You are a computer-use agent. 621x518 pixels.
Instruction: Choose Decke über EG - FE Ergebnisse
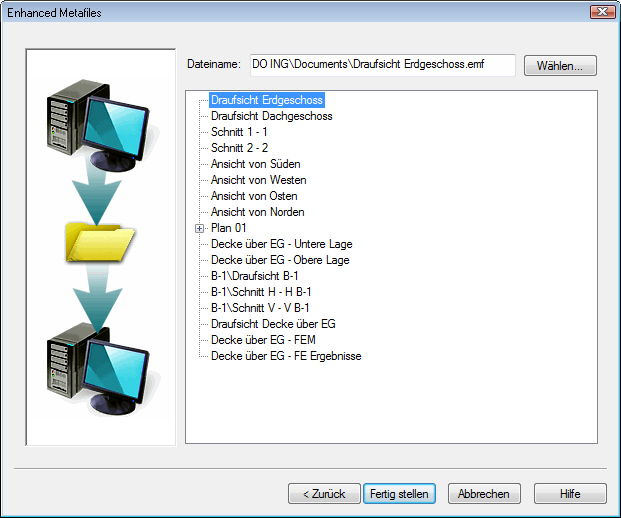tap(286, 356)
